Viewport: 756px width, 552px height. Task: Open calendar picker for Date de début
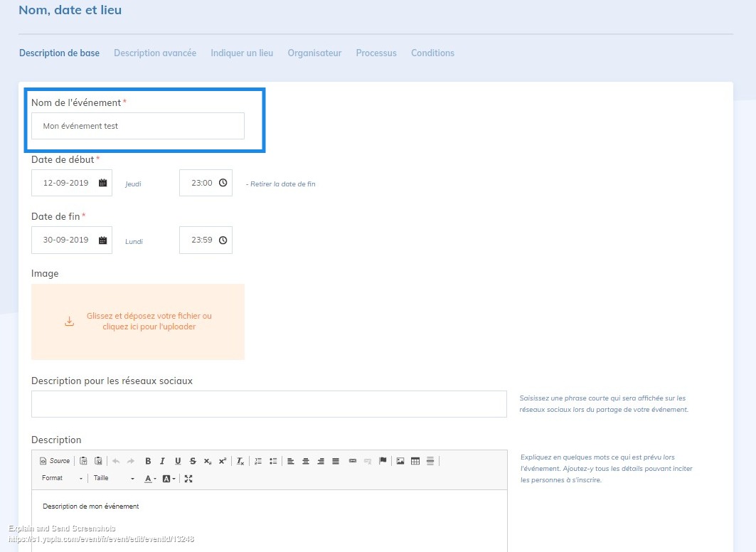102,183
